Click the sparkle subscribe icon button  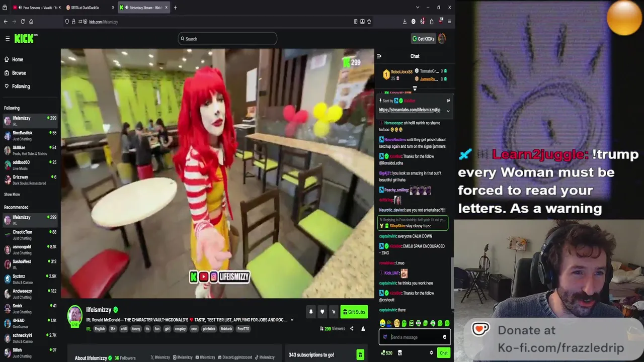tap(333, 312)
